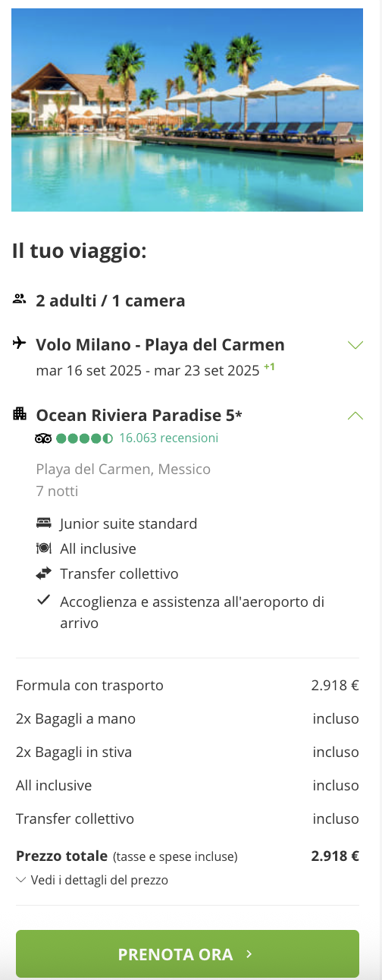Click the airplane flight icon
382x980 pixels.
click(x=20, y=344)
